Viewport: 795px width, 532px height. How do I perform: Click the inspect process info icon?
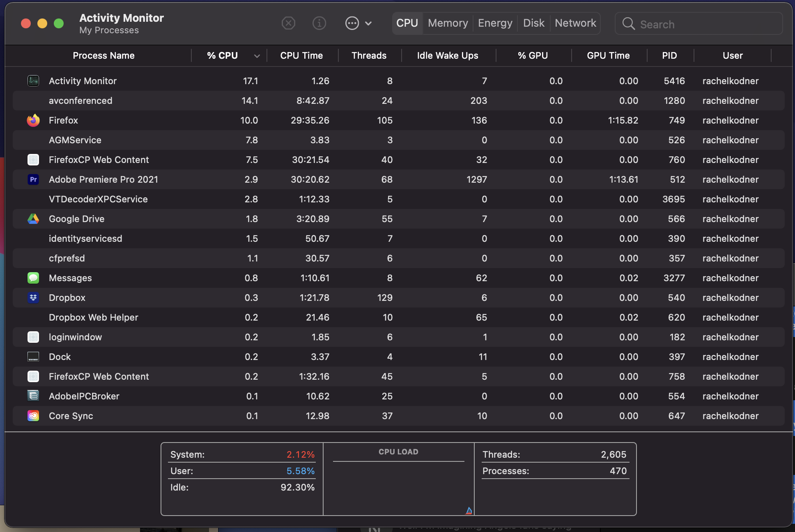[x=319, y=23]
